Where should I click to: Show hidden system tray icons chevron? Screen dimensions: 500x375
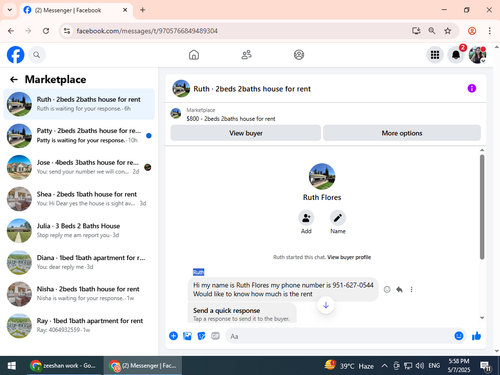(384, 366)
